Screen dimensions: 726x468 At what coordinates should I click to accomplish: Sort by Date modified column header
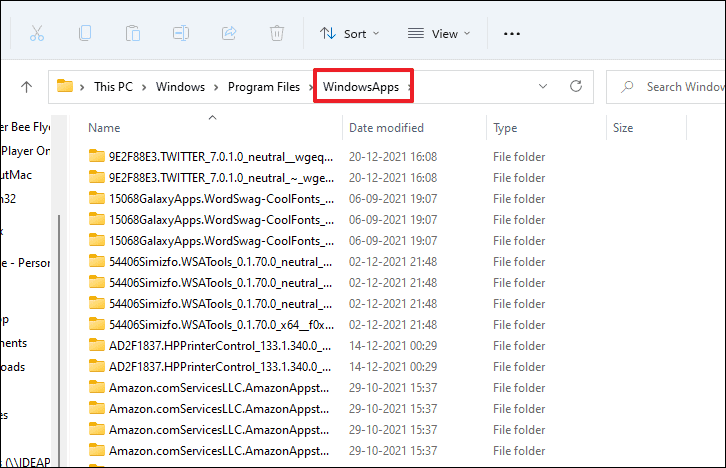point(386,128)
